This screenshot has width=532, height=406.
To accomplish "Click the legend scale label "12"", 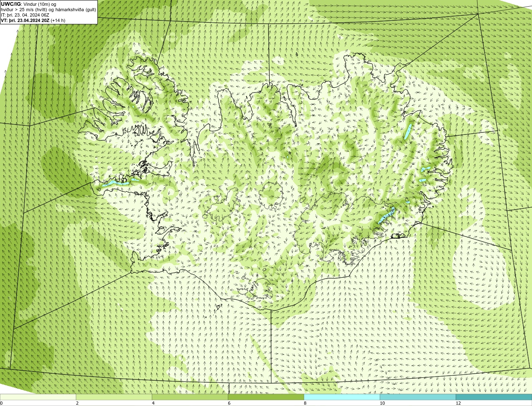I will point(458,403).
